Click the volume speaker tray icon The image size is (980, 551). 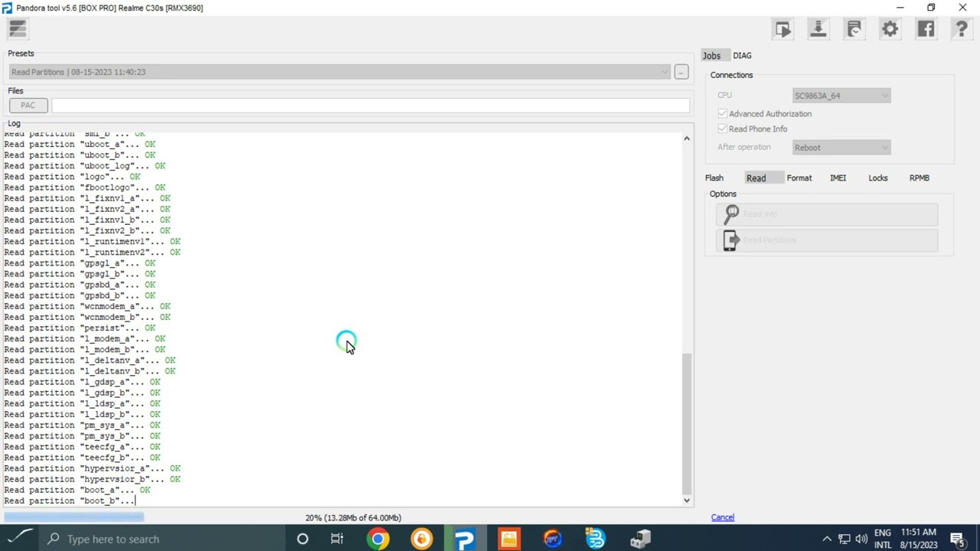[861, 539]
